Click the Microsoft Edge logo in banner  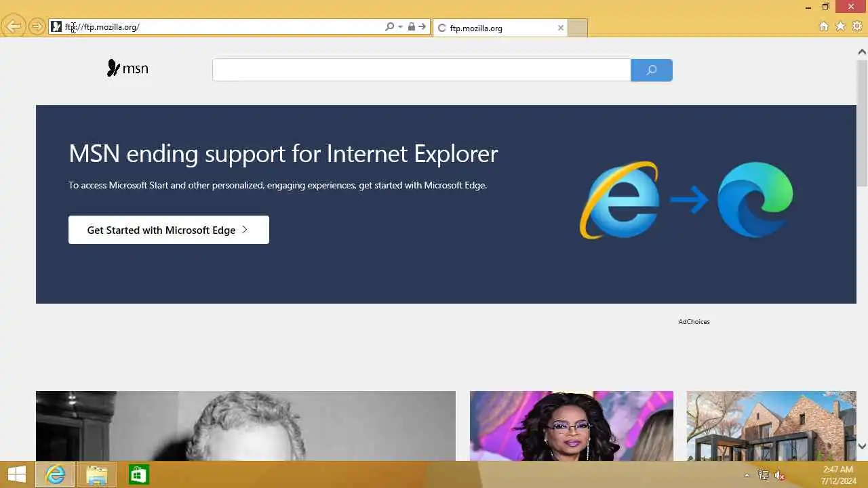pos(755,199)
